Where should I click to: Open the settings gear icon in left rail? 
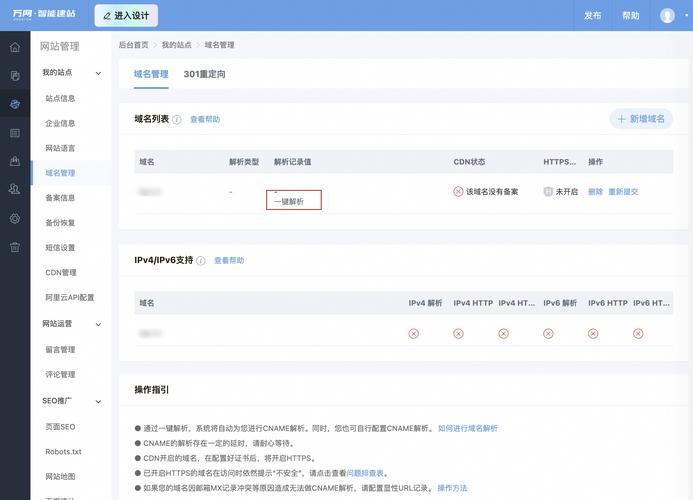15,218
